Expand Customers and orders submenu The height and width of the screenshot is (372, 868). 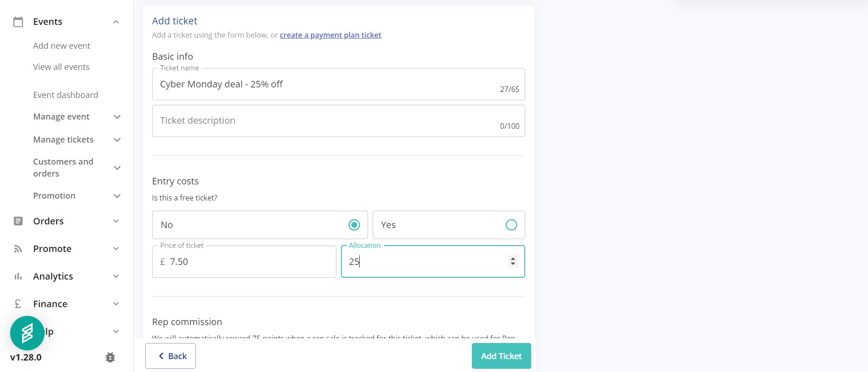click(x=117, y=168)
